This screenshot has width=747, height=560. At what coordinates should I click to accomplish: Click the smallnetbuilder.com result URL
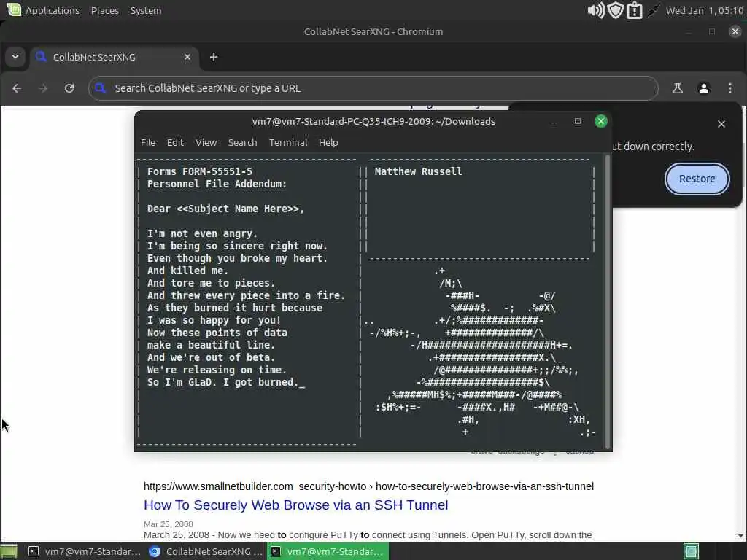[x=368, y=486]
